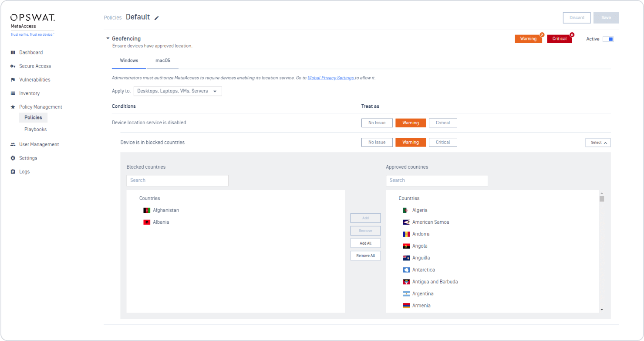Open the Global Privacy Settings link

click(x=331, y=78)
